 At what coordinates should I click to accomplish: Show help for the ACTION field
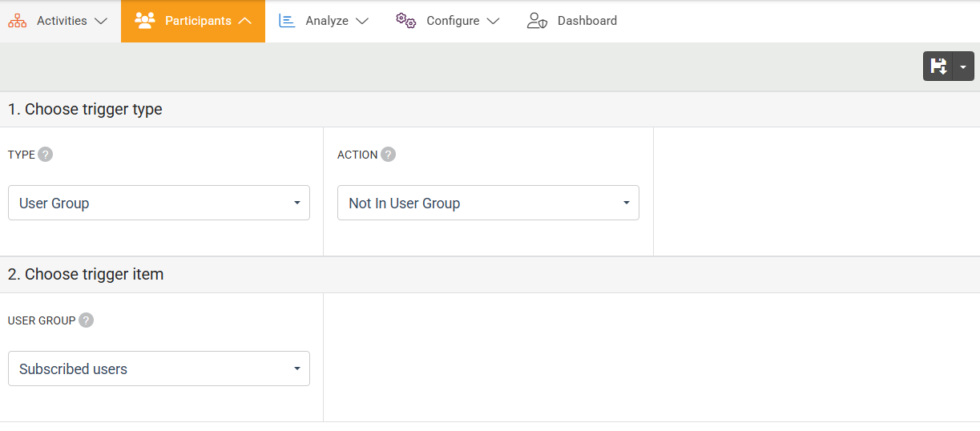point(388,155)
